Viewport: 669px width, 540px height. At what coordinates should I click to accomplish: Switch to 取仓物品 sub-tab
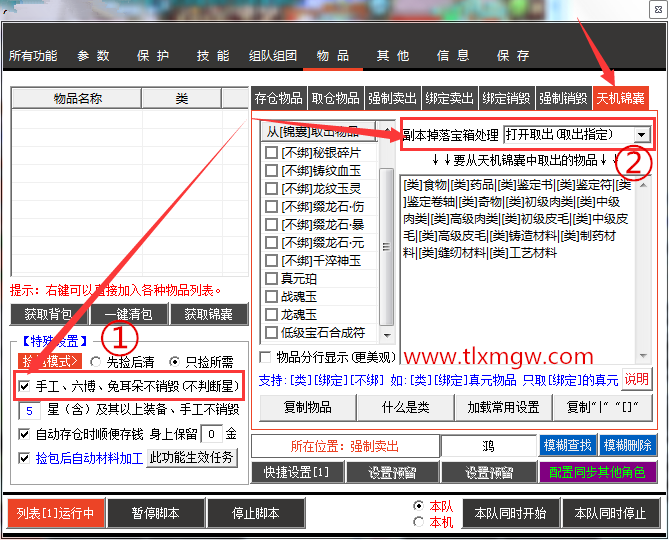pos(335,99)
